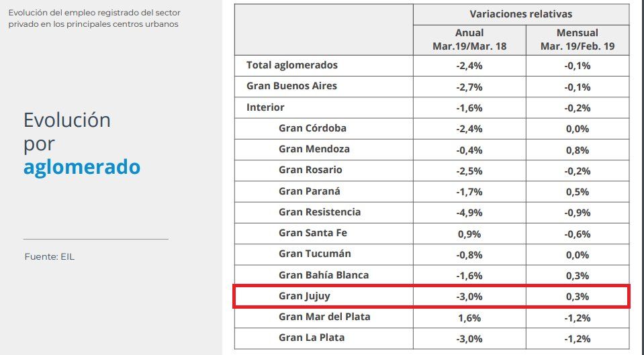Select Gran Paraná's monthly value 0,5%
This screenshot has height=355, width=644.
pyautogui.click(x=578, y=191)
